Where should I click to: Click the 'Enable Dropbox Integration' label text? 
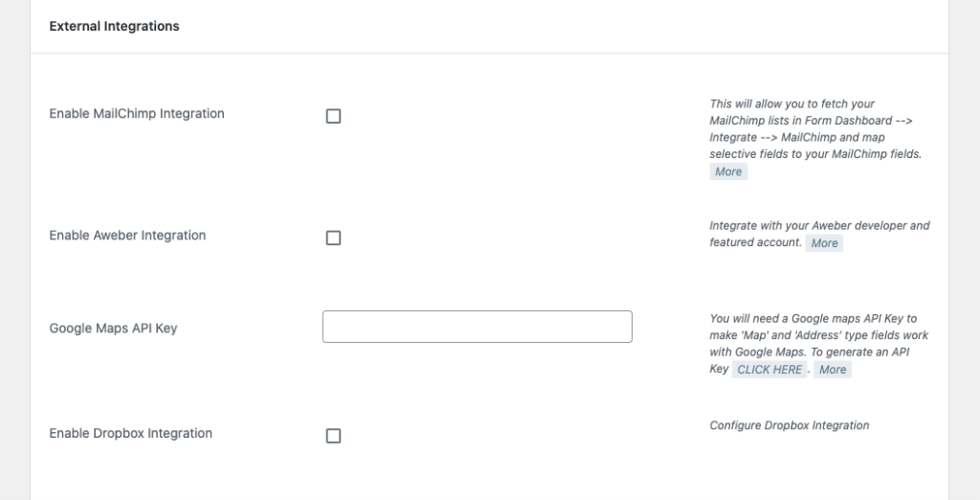130,434
